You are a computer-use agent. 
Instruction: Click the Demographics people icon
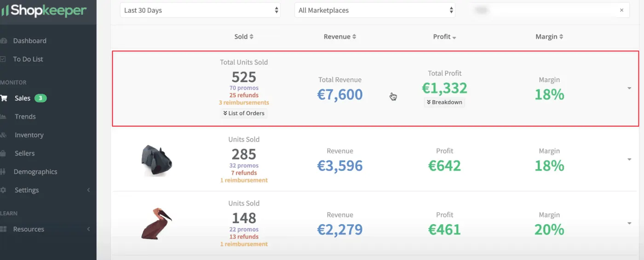click(3, 172)
